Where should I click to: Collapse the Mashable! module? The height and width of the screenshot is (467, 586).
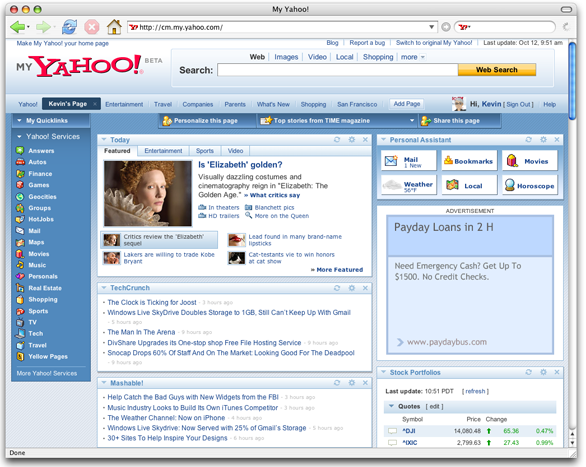[x=104, y=383]
